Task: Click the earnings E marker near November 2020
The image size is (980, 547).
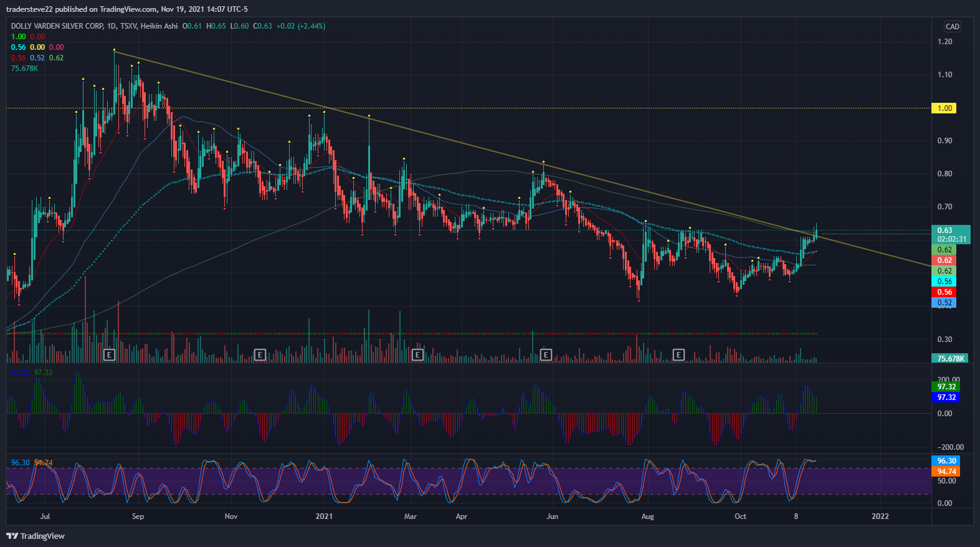Action: (260, 354)
